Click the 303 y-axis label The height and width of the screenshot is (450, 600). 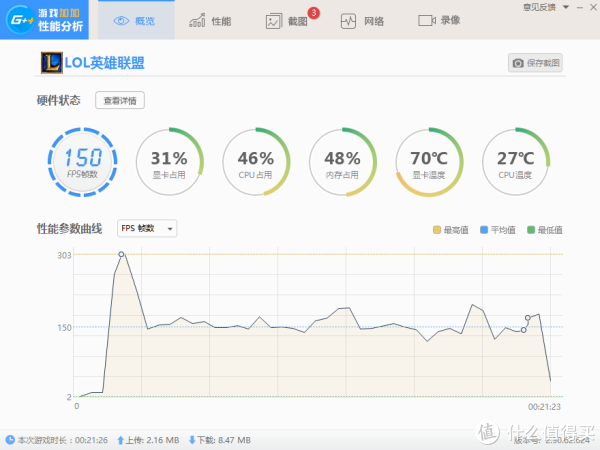coord(64,255)
